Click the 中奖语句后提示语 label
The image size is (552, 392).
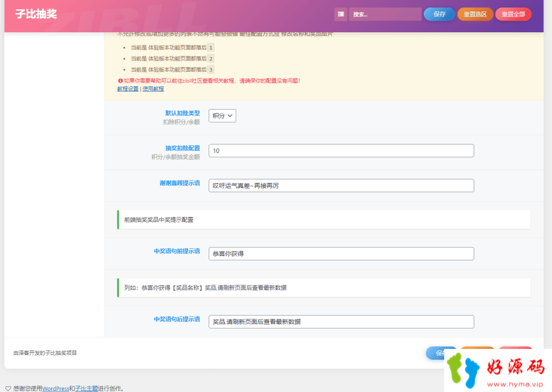pos(177,319)
